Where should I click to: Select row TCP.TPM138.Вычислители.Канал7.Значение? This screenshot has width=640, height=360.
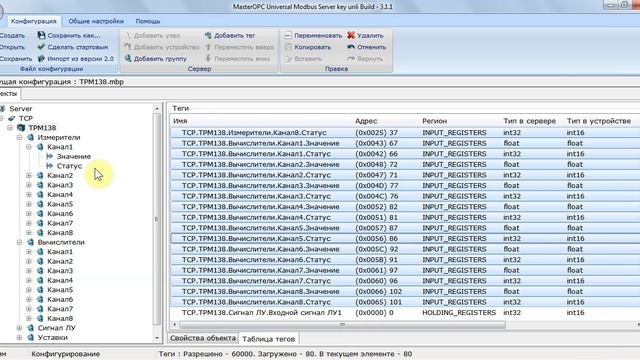point(405,270)
